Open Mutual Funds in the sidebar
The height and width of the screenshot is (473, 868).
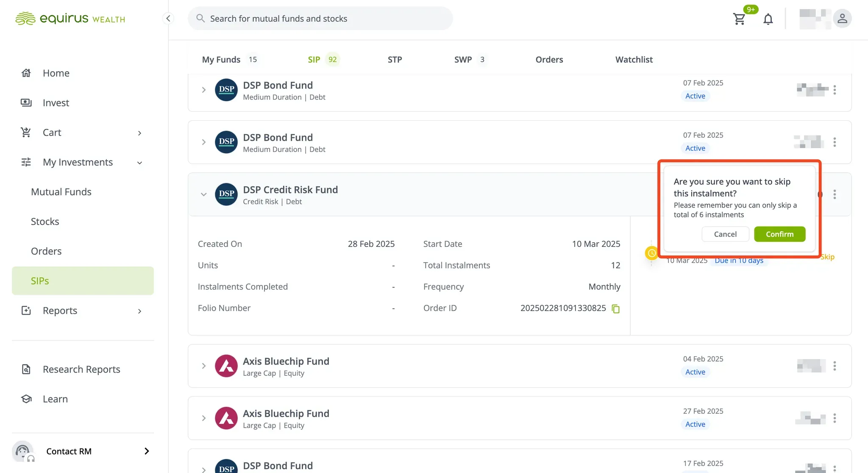coord(61,192)
